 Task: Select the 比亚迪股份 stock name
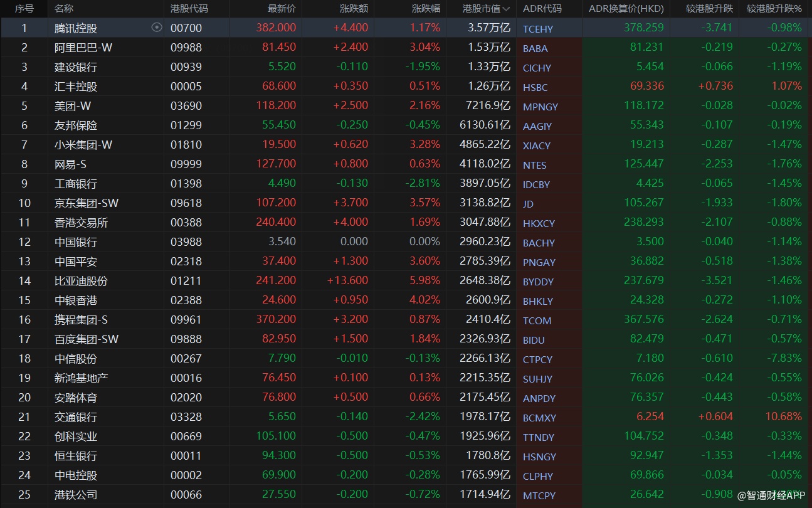click(x=81, y=281)
